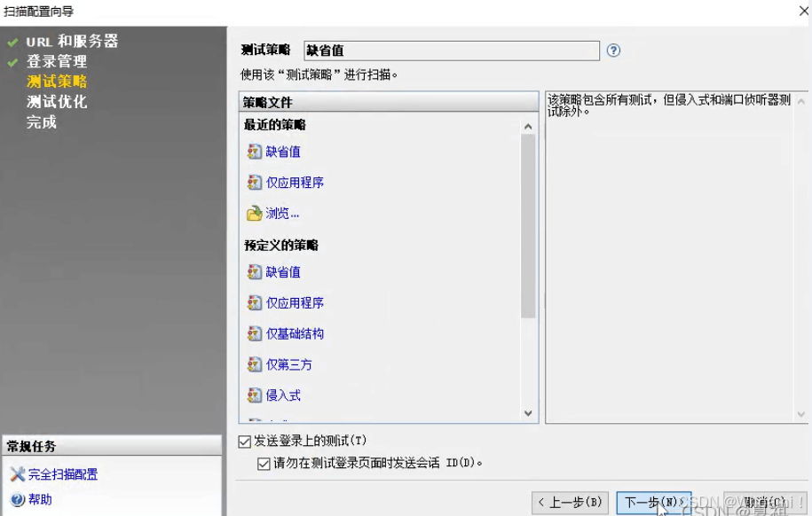
Task: Click the policy list scroll-up arrow
Action: pyautogui.click(x=528, y=126)
